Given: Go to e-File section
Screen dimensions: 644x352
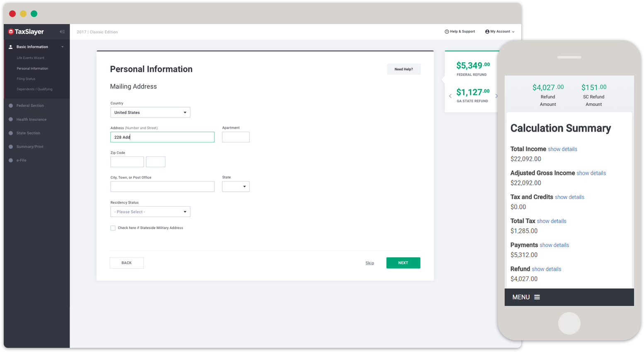Looking at the screenshot, I should point(22,160).
